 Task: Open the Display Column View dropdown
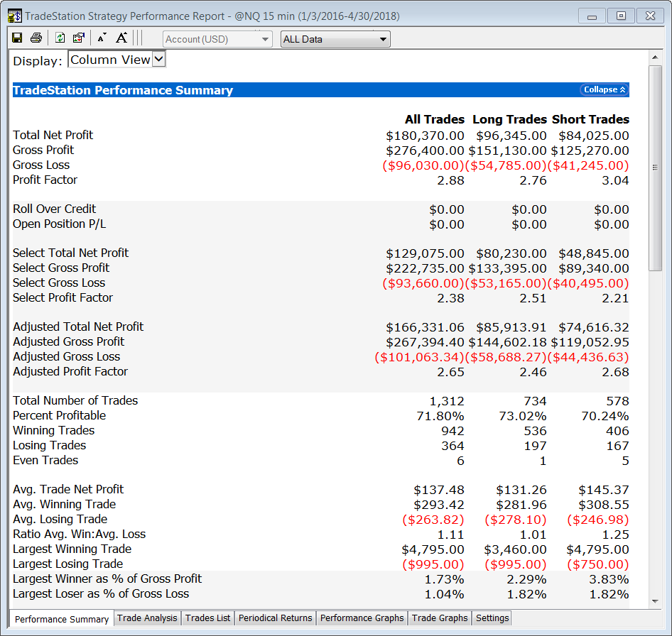coord(116,60)
